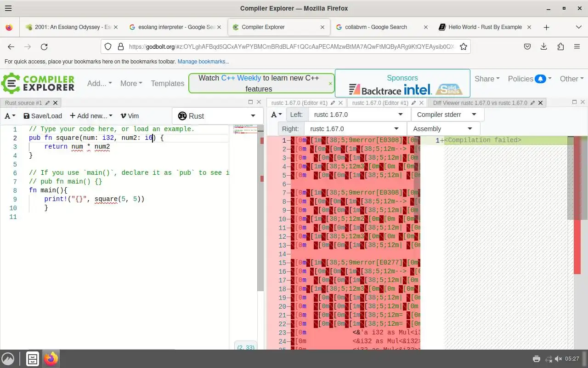Open the Firefox downloads panel
The image size is (588, 368).
tap(544, 46)
